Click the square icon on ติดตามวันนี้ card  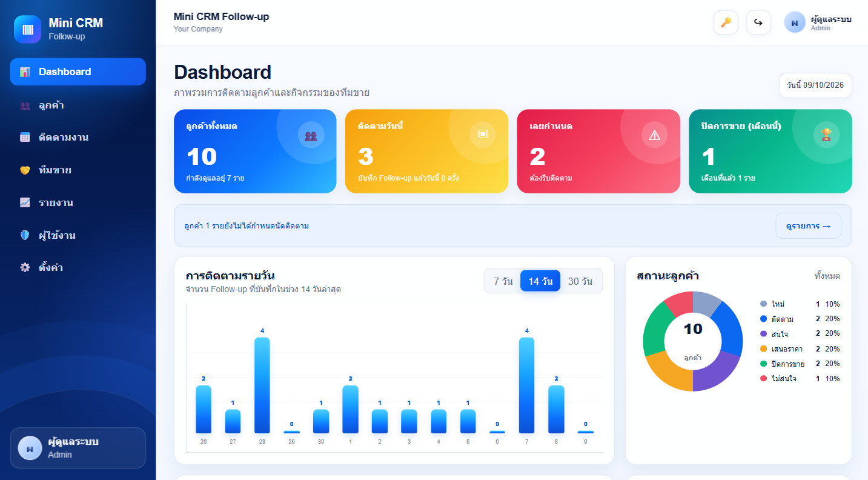point(483,135)
